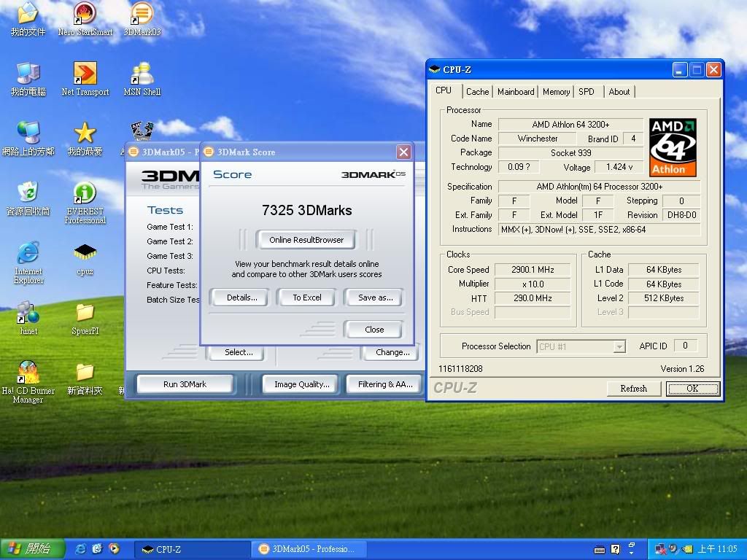The height and width of the screenshot is (560, 747).
Task: Open the 資源回收筒 recycle bin icon
Action: tap(28, 198)
